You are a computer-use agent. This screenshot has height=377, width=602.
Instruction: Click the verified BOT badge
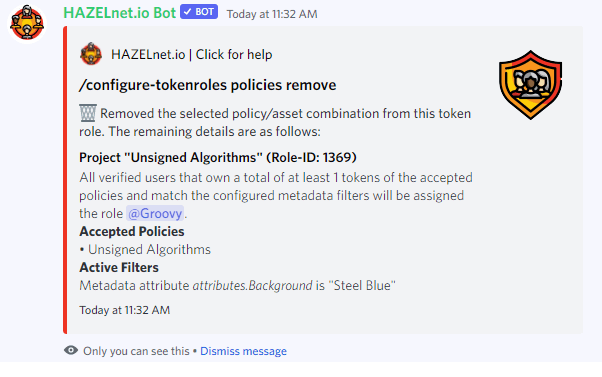199,12
